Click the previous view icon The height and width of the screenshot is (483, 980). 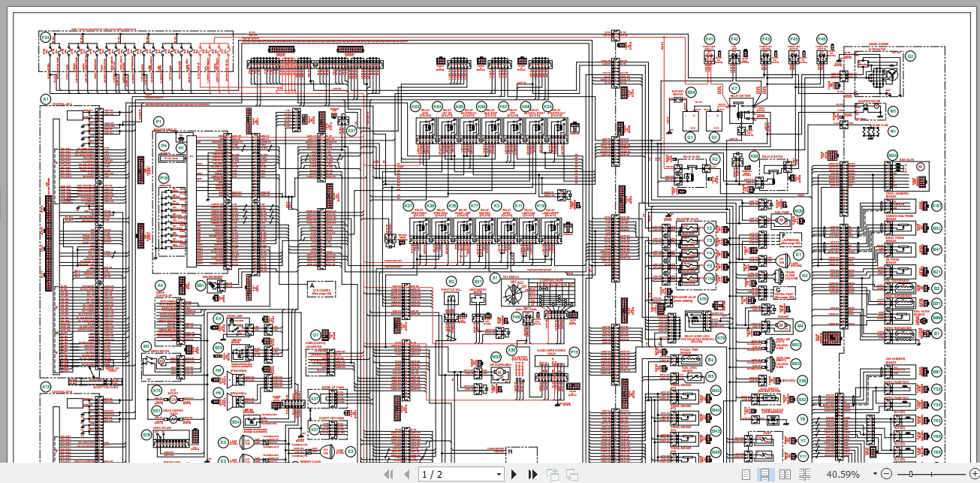coord(552,474)
